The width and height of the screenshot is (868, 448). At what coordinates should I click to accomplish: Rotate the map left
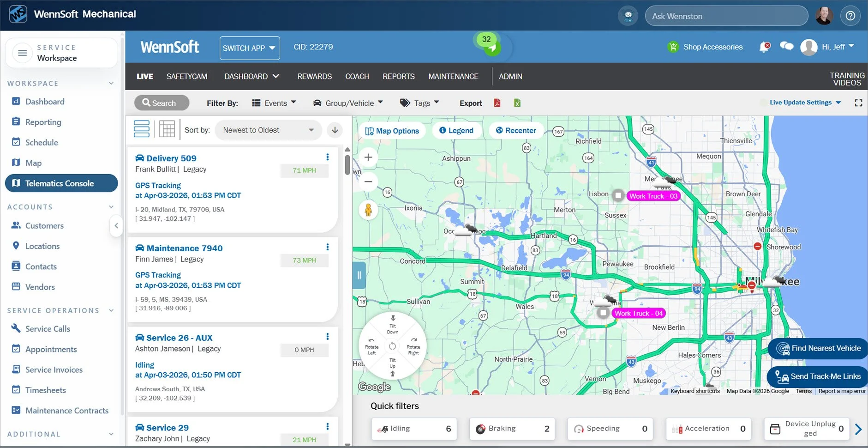tap(371, 346)
